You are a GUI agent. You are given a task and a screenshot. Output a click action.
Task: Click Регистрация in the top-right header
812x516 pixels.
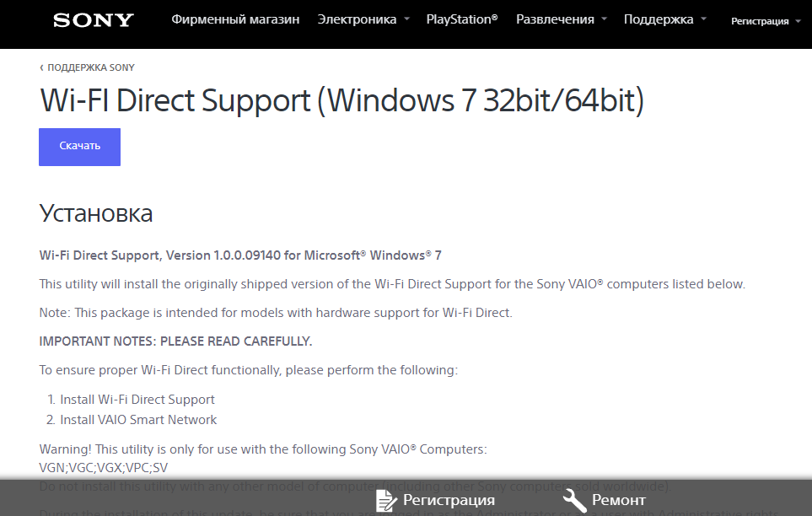760,21
